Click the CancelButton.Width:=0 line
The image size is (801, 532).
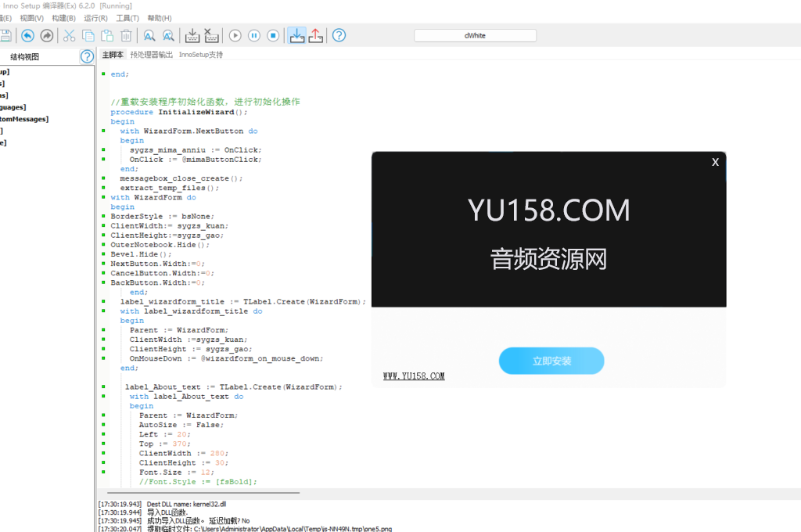[x=163, y=273]
